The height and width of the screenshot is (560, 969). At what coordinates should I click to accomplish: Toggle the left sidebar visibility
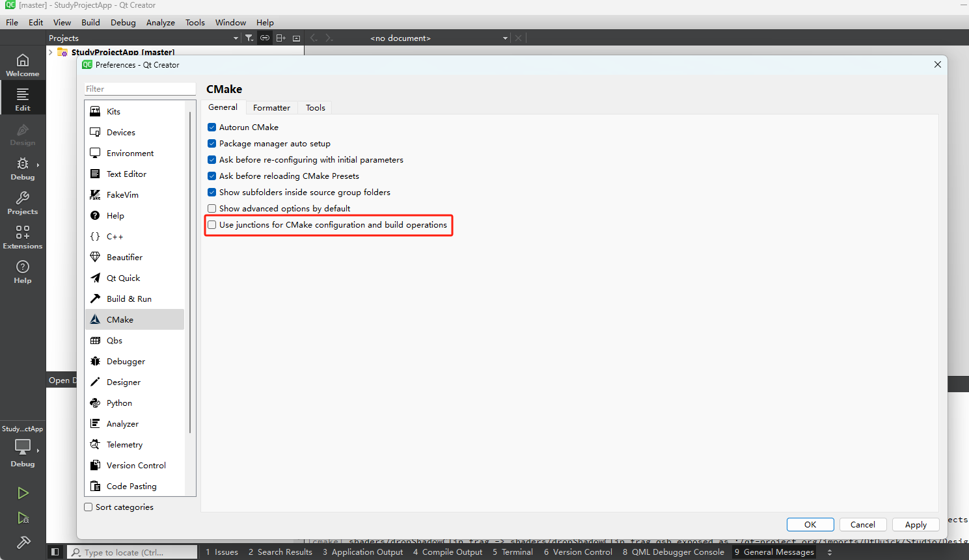click(x=55, y=552)
